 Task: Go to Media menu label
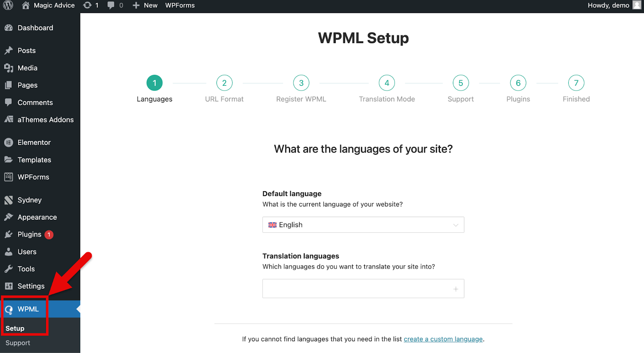[27, 68]
